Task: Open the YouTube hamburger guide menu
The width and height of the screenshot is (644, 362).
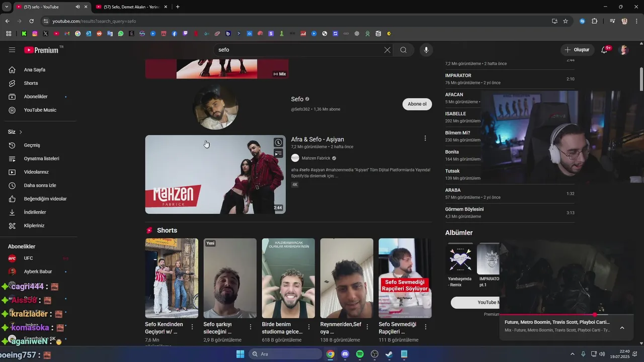Action: 12,50
